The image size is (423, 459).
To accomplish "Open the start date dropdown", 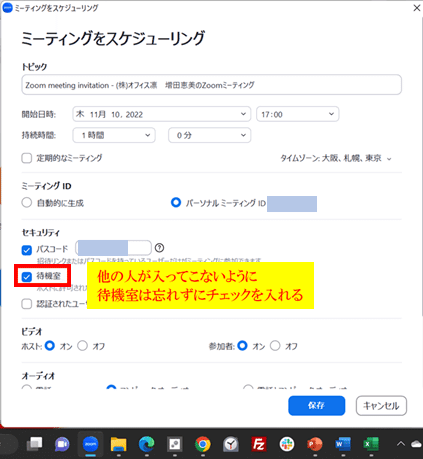I will (x=161, y=114).
